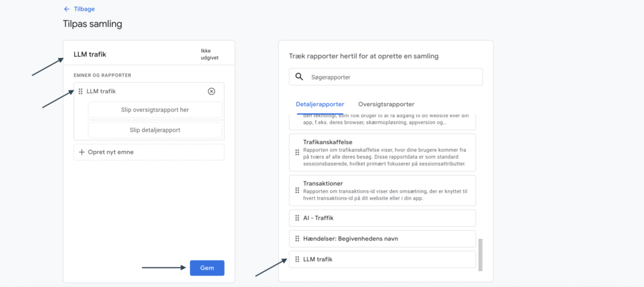
Task: Switch to the Oversigtsrapporter tab
Action: pos(386,104)
